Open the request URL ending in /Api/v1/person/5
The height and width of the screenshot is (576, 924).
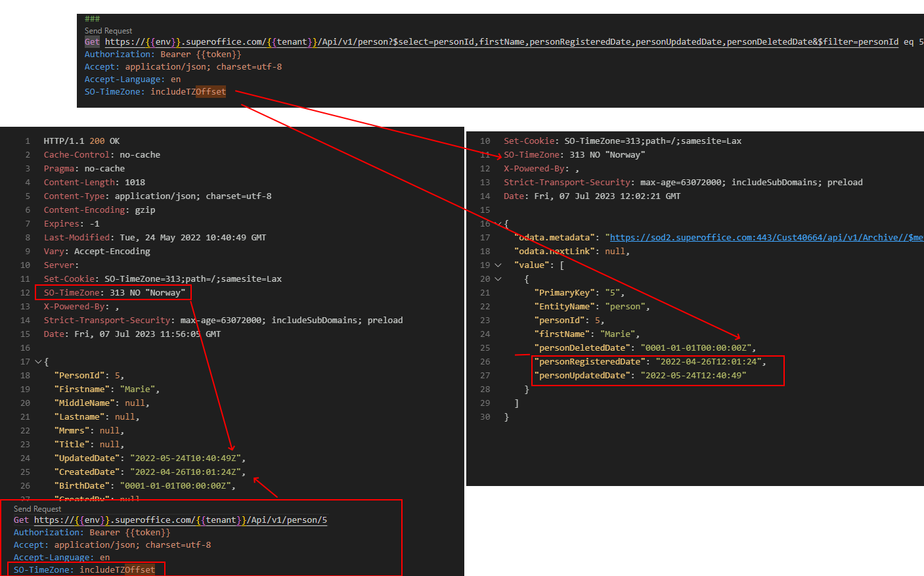click(181, 520)
